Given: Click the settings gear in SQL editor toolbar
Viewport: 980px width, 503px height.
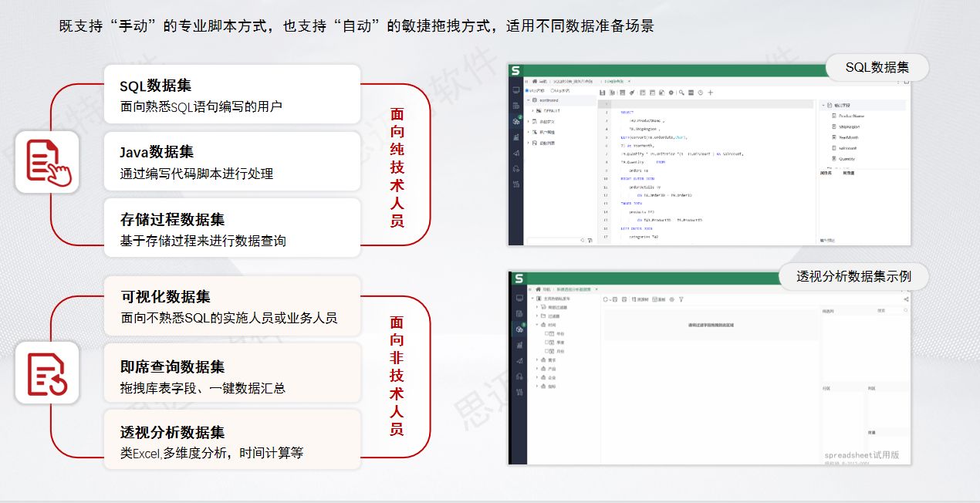Looking at the screenshot, I should (x=671, y=93).
